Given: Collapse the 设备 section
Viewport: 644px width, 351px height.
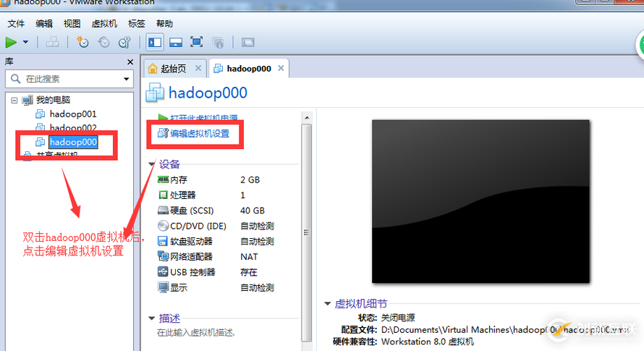Looking at the screenshot, I should [151, 164].
